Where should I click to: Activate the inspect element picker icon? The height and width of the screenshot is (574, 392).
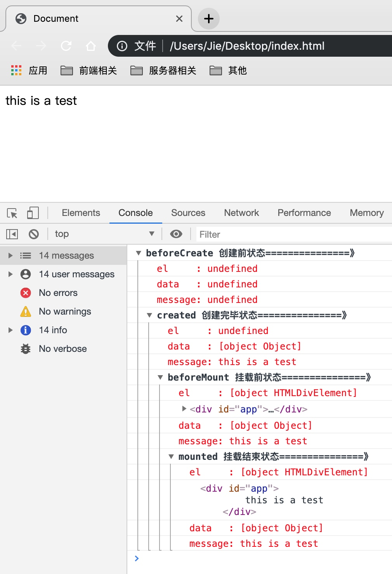coord(12,213)
